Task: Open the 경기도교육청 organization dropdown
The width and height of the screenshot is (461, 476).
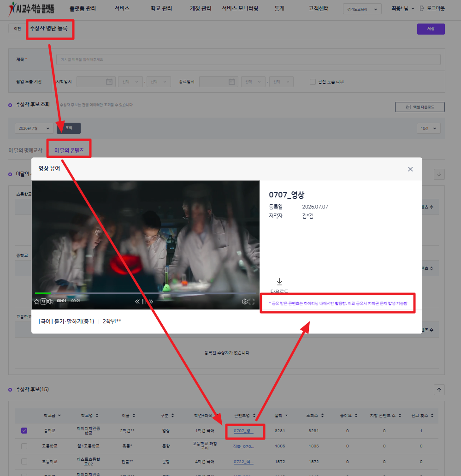Action: [x=362, y=9]
